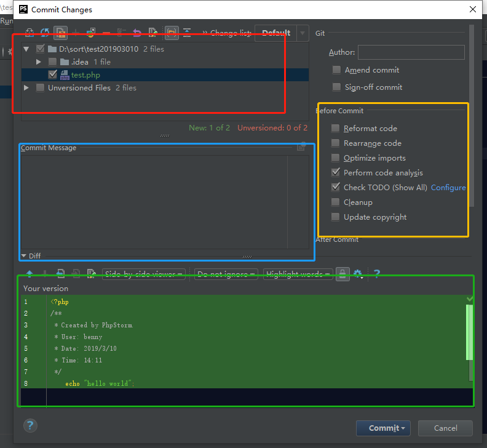Enable Amend commit checkbox
Image resolution: width=487 pixels, height=448 pixels.
[x=336, y=70]
